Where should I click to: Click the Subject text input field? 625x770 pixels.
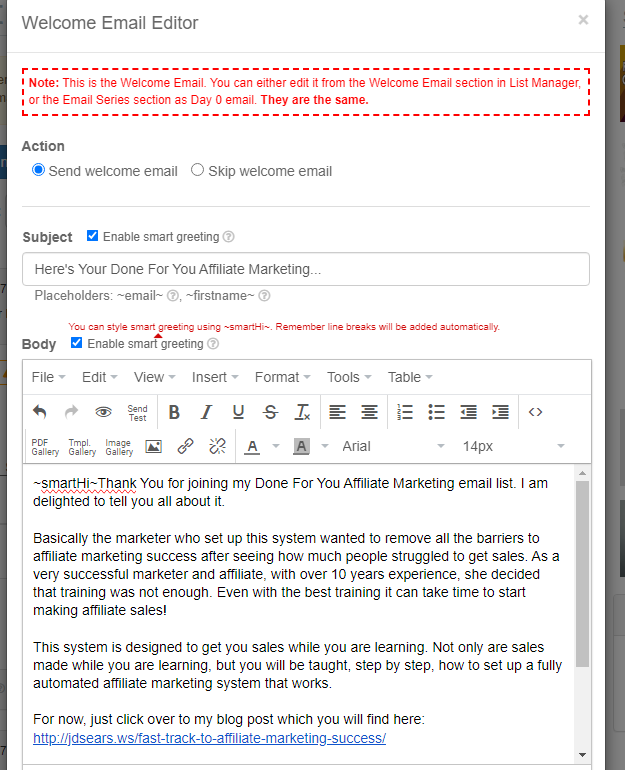[305, 269]
